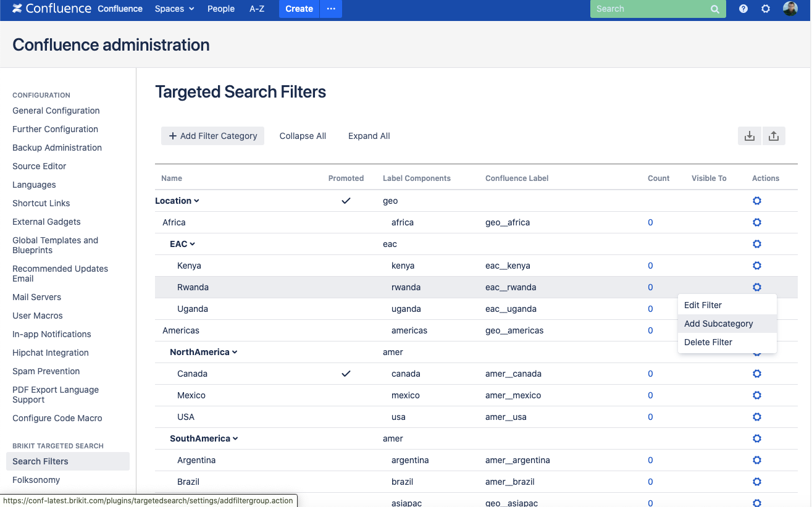The width and height of the screenshot is (812, 507).
Task: Open the help question mark icon
Action: click(x=743, y=9)
